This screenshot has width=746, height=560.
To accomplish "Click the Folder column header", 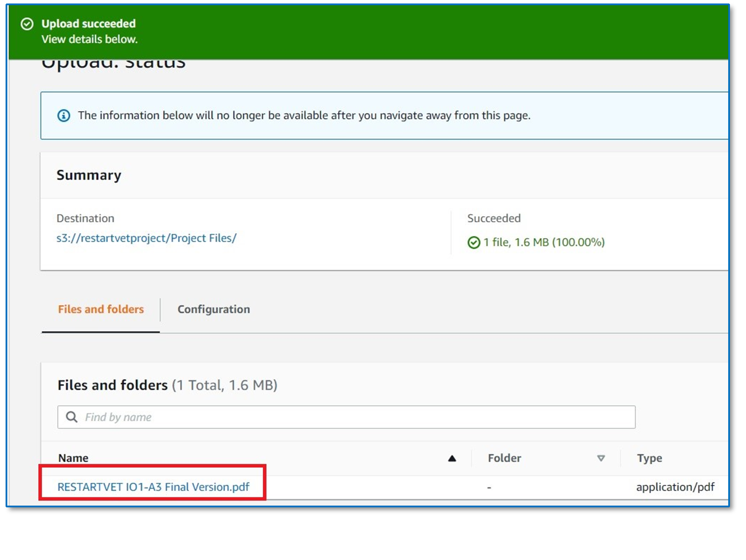I will click(504, 458).
